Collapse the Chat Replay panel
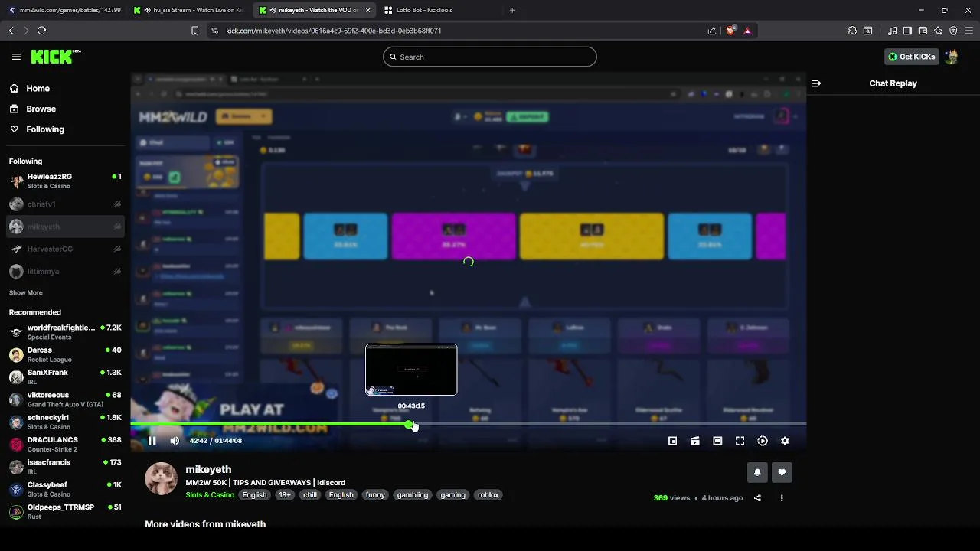 pyautogui.click(x=816, y=83)
